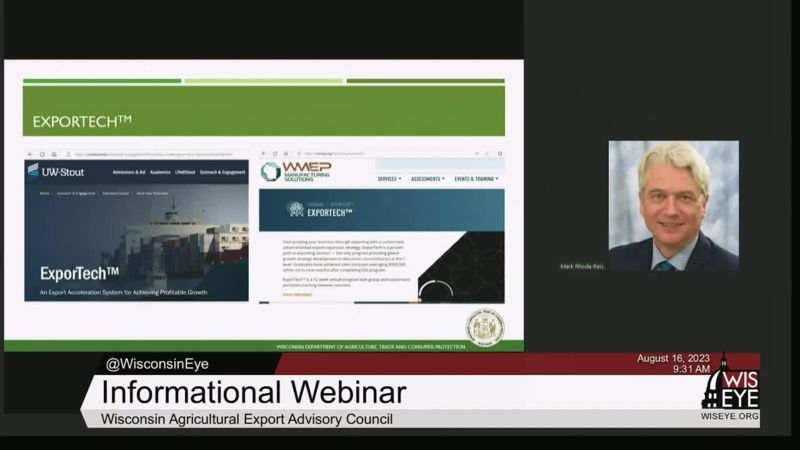Click back arrow in WMEP browser
This screenshot has height=450, width=800.
(265, 154)
